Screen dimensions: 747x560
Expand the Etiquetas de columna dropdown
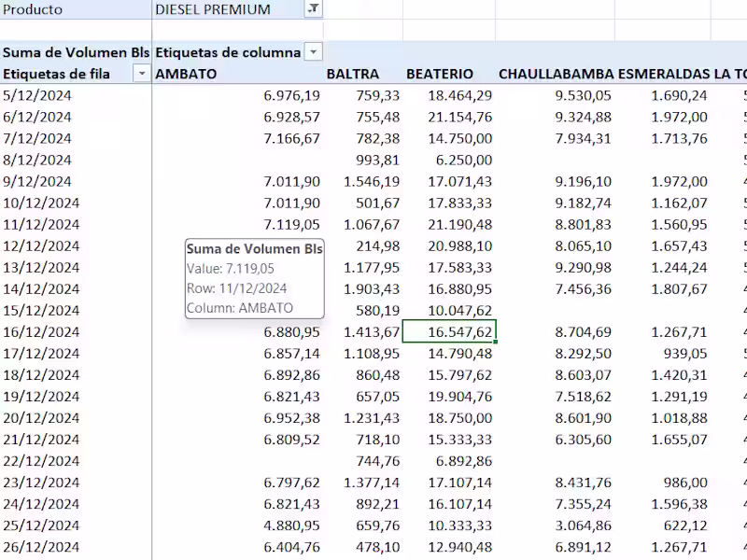click(314, 52)
